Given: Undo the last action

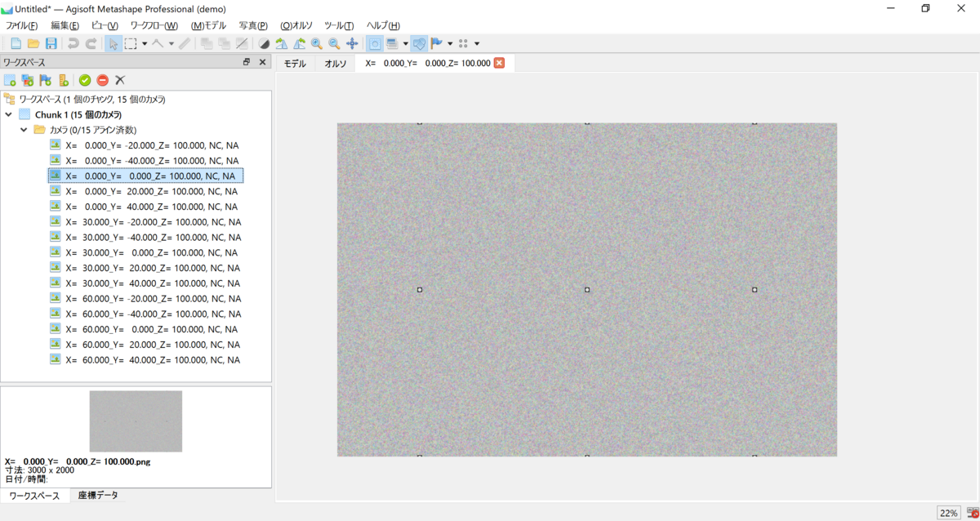Looking at the screenshot, I should pyautogui.click(x=73, y=43).
